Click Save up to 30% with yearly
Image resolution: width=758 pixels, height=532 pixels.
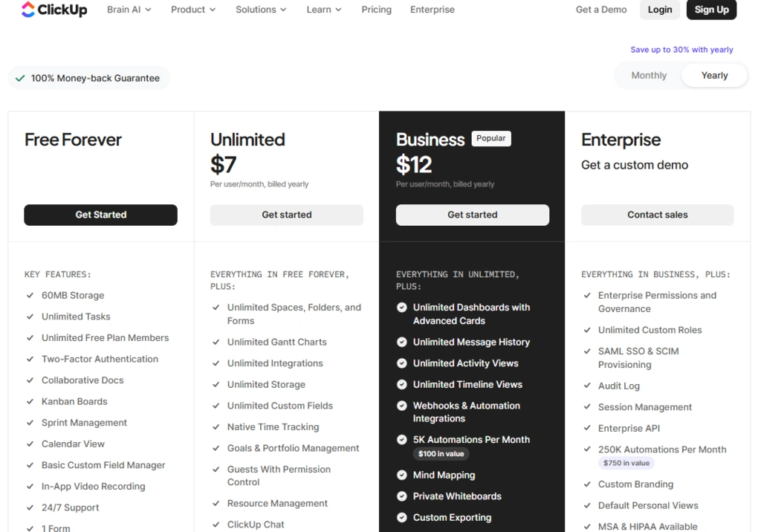pyautogui.click(x=681, y=49)
